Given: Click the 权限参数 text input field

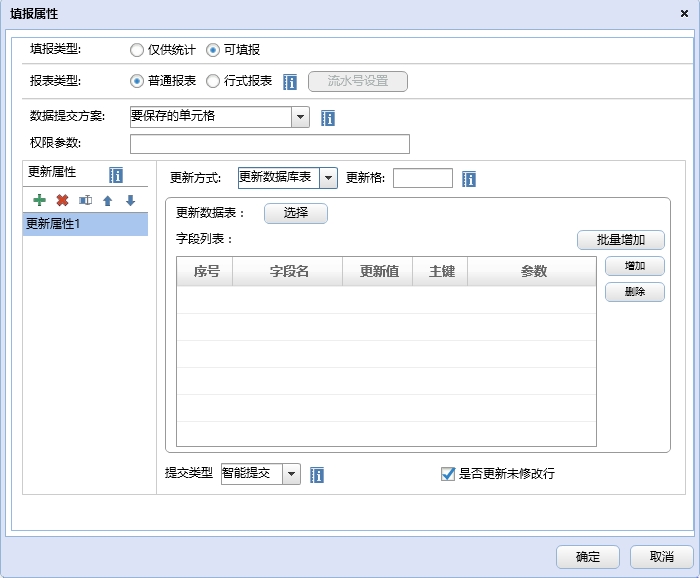Looking at the screenshot, I should coord(269,144).
